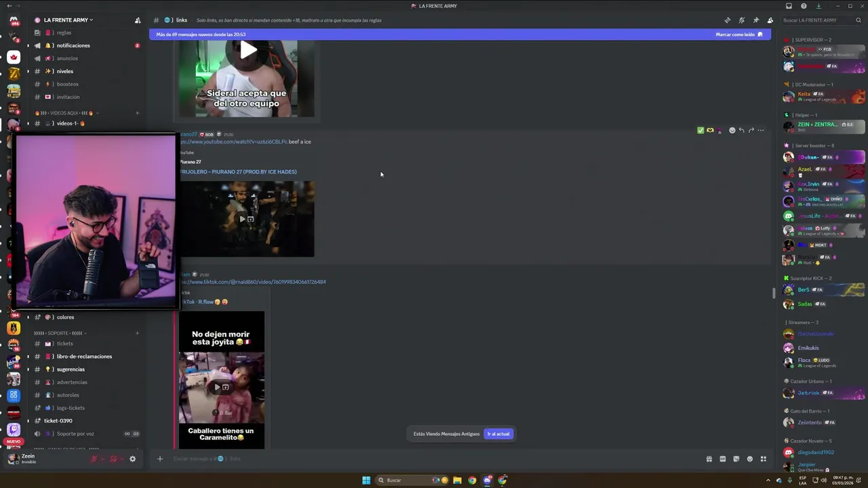This screenshot has height=488, width=868.
Task: Click Ir al actual button
Action: (x=498, y=434)
